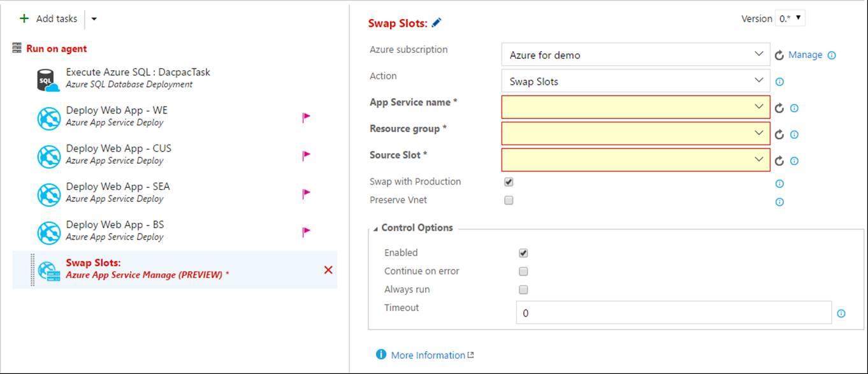Screen dimensions: 868x374
Task: Remove the Swap Slots task with red X
Action: [x=328, y=270]
